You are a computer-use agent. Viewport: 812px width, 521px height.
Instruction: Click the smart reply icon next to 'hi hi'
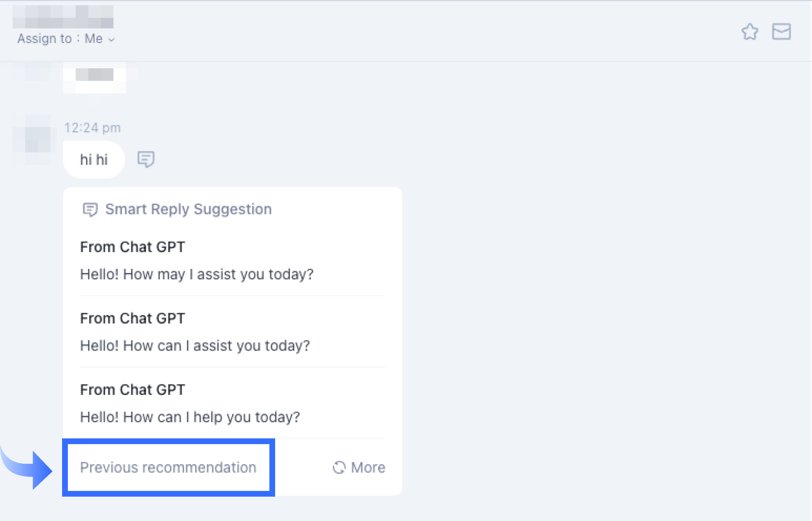[x=146, y=159]
